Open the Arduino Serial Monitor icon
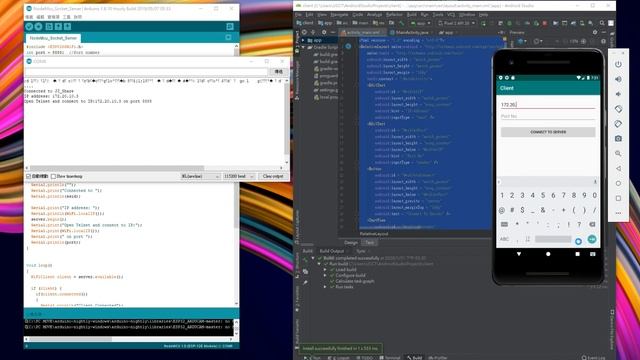This screenshot has width=640, height=360. pos(230,27)
